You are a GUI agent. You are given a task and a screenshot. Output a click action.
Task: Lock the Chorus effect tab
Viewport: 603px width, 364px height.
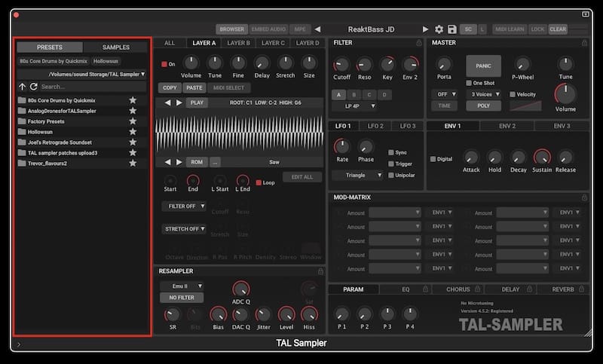477,289
